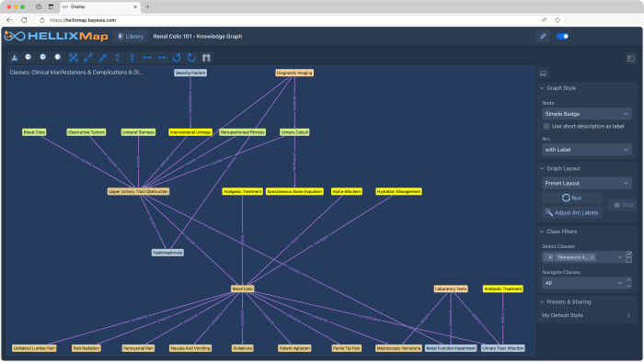Click the browser back arrow
The image size is (644, 362).
click(x=9, y=20)
